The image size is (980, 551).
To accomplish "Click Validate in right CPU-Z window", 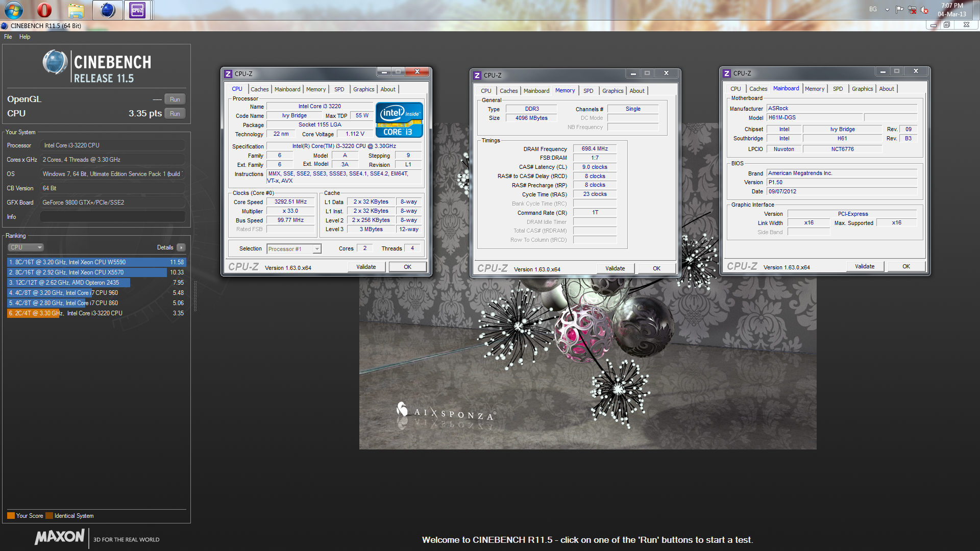I will pyautogui.click(x=865, y=266).
